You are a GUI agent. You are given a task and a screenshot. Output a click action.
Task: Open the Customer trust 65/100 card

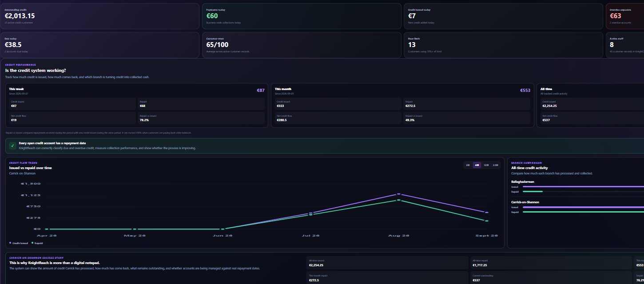point(302,45)
